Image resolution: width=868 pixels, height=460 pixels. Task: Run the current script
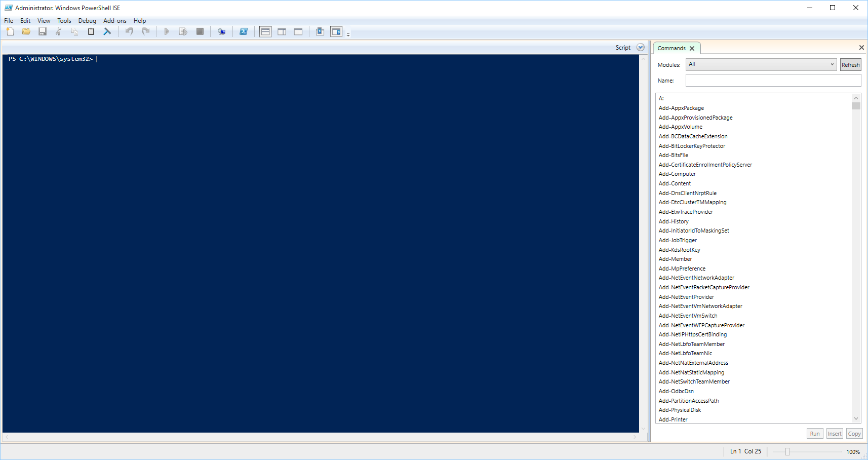click(x=167, y=31)
